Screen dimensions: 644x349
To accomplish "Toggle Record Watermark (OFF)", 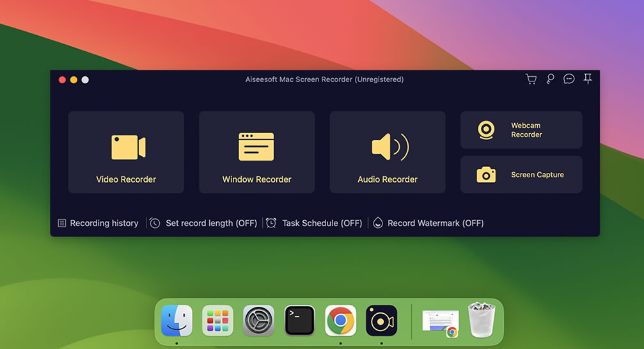I will coord(428,223).
